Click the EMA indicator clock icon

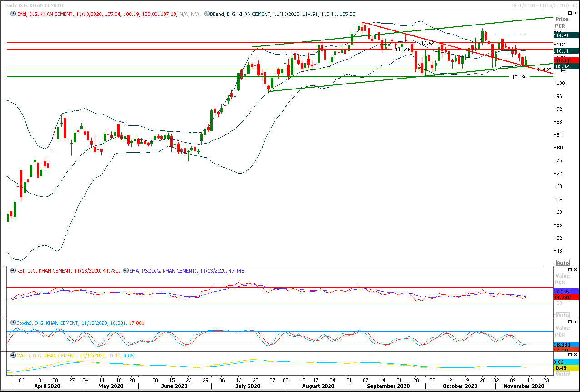click(x=125, y=271)
